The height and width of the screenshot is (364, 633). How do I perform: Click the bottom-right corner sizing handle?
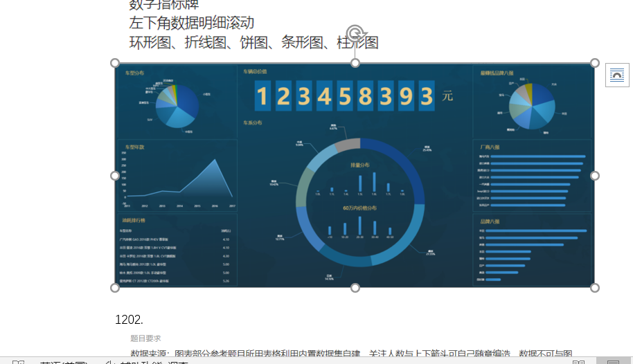click(595, 288)
